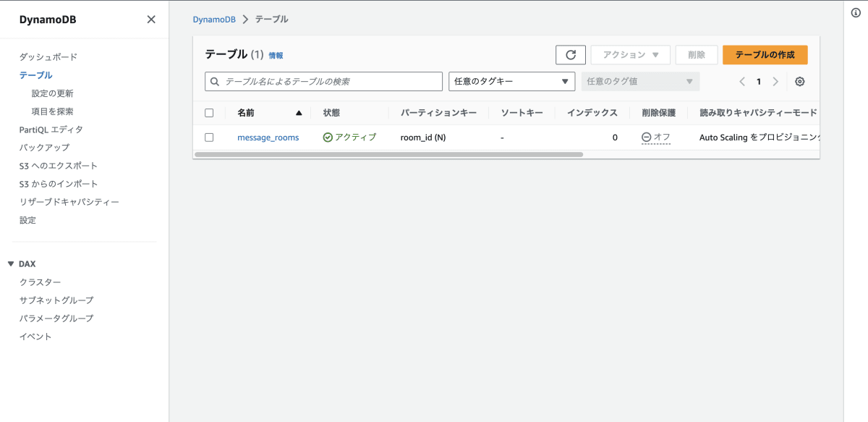Select テーブル in sidebar

(x=36, y=75)
